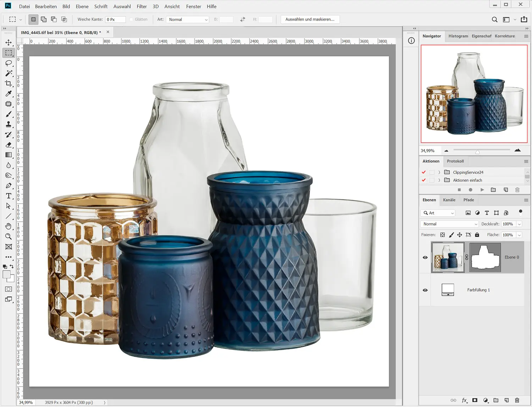Image resolution: width=532 pixels, height=407 pixels.
Task: Click the Auswählen und maskieren button
Action: 310,20
